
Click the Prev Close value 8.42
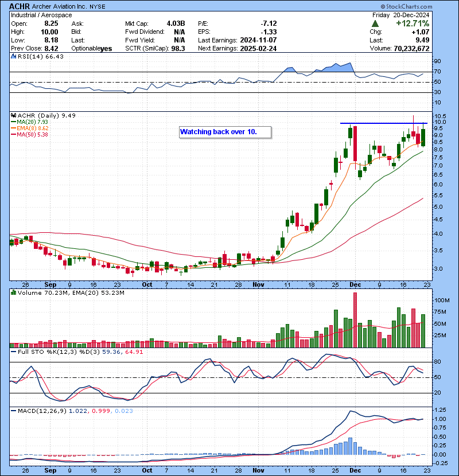51,49
